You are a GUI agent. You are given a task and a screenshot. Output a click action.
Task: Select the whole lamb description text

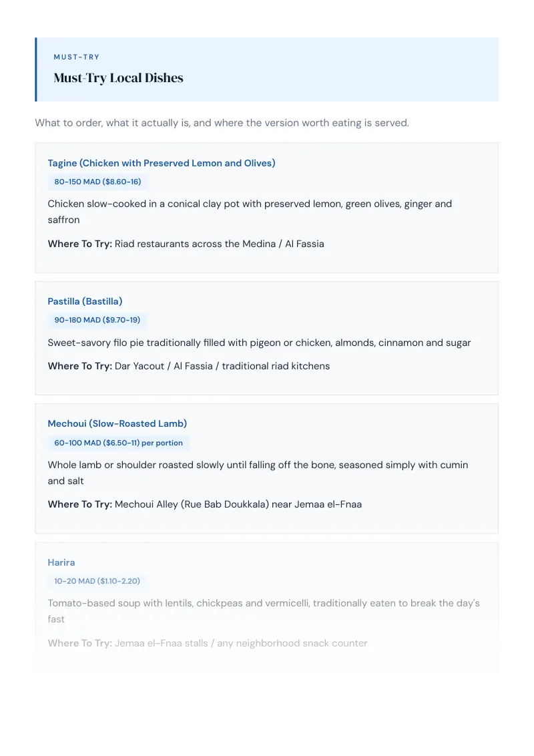pos(258,473)
